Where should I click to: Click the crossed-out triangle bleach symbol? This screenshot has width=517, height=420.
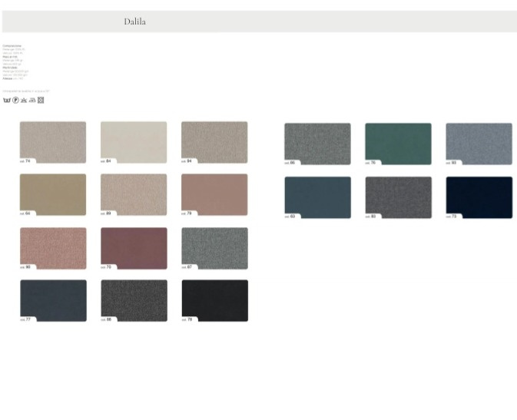click(24, 100)
